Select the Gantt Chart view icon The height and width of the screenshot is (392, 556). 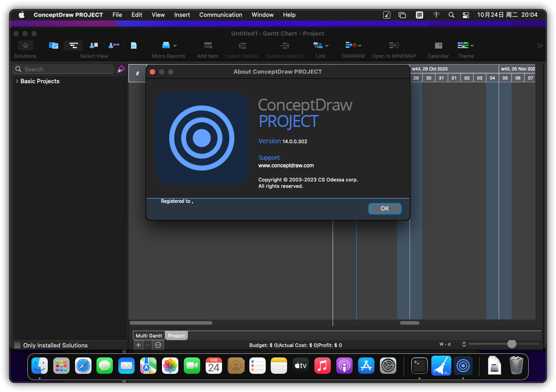[x=73, y=45]
